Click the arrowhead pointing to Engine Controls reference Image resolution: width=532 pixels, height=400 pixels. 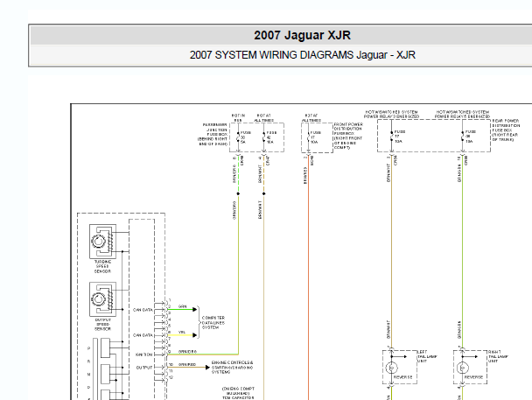[x=207, y=368]
